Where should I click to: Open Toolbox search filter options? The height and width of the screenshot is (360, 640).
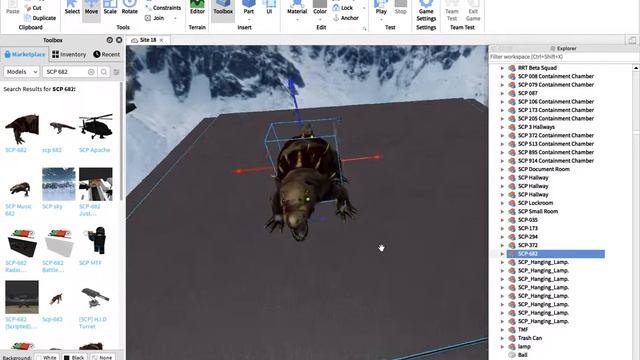point(116,71)
